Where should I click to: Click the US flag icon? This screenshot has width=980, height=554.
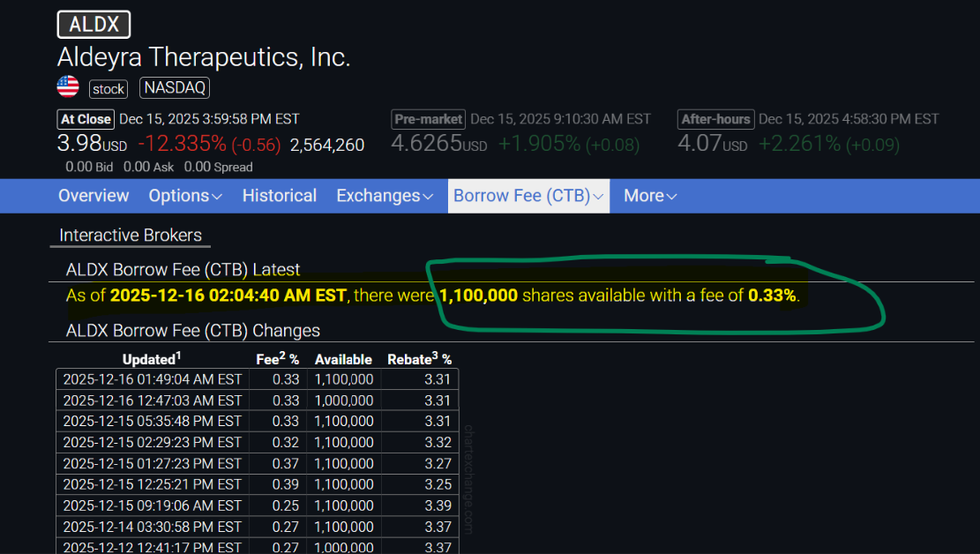(x=68, y=87)
